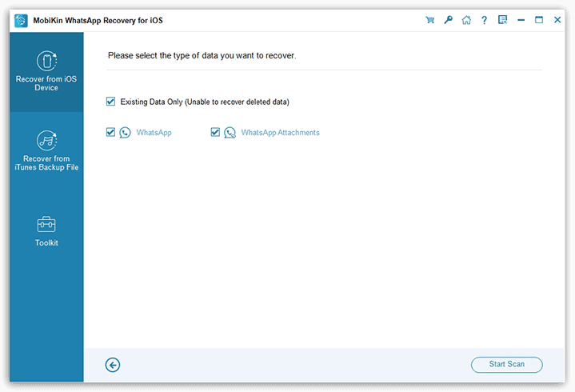
Task: Switch to Recover from iTunes Backup File
Action: [46, 151]
